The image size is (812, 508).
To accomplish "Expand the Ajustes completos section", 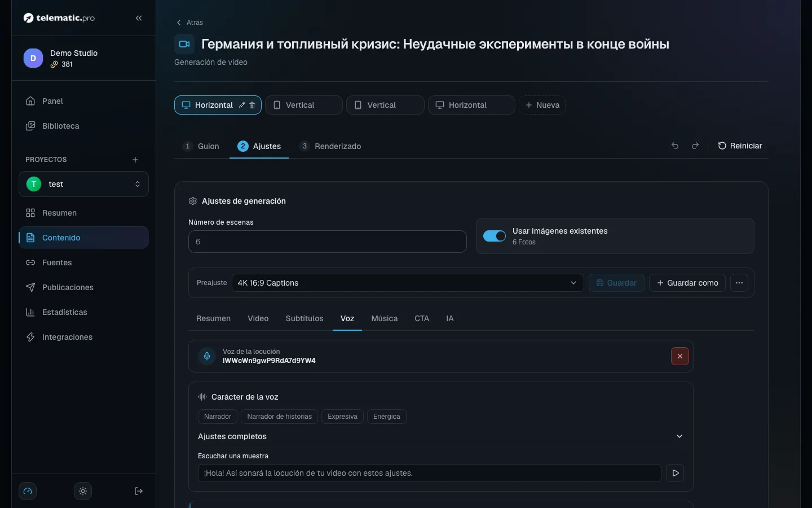I will click(x=441, y=436).
